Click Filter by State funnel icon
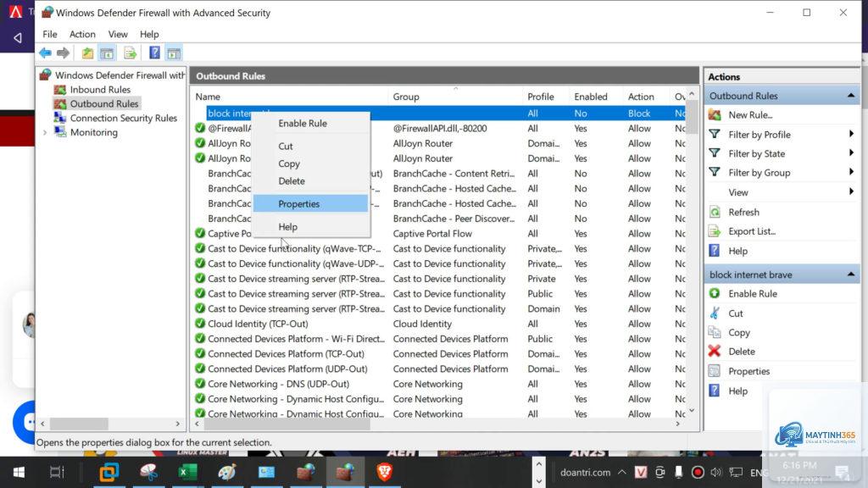The image size is (868, 488). click(x=715, y=153)
